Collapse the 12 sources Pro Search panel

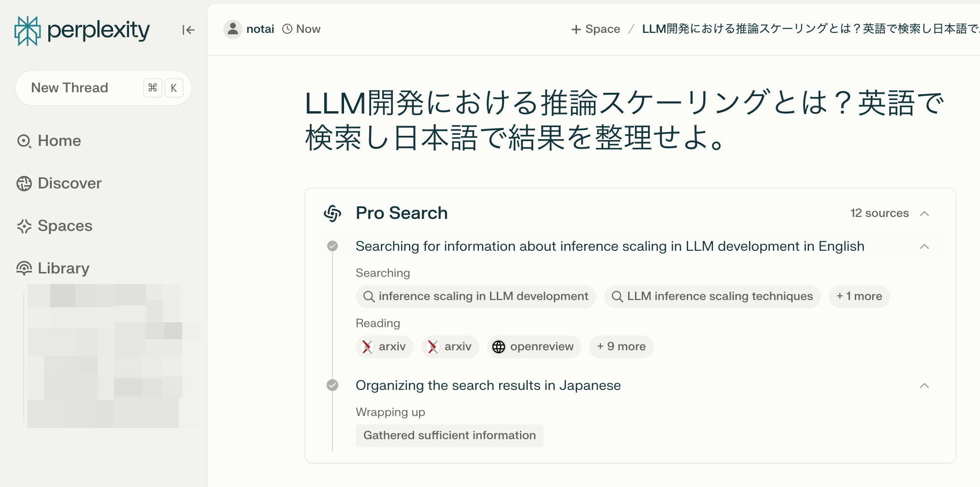924,214
